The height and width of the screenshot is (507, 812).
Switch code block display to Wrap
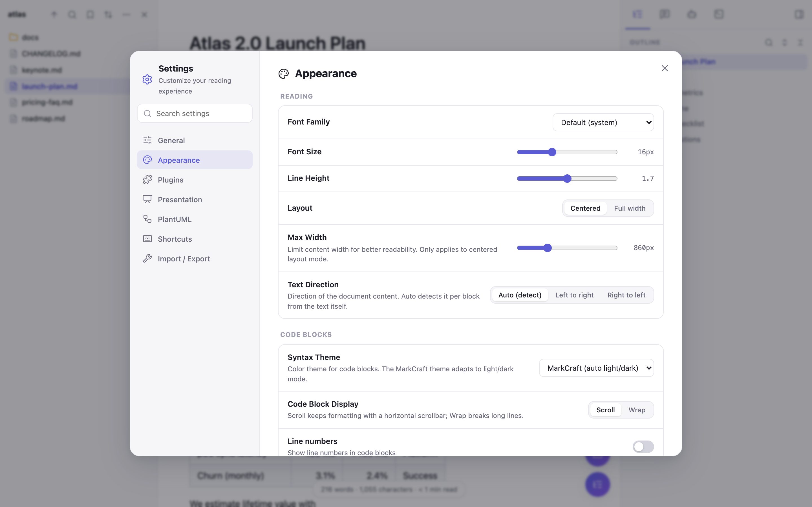pyautogui.click(x=637, y=410)
